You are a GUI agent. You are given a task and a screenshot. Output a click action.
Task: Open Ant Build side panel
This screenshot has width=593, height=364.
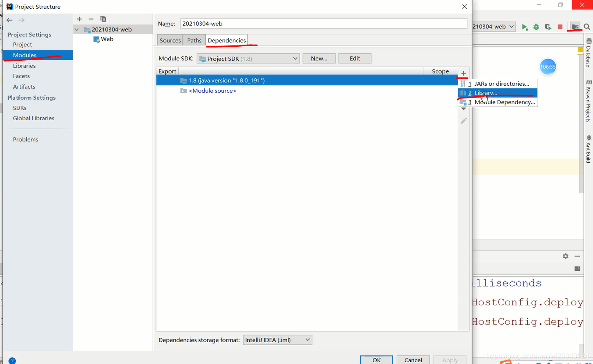tap(589, 149)
